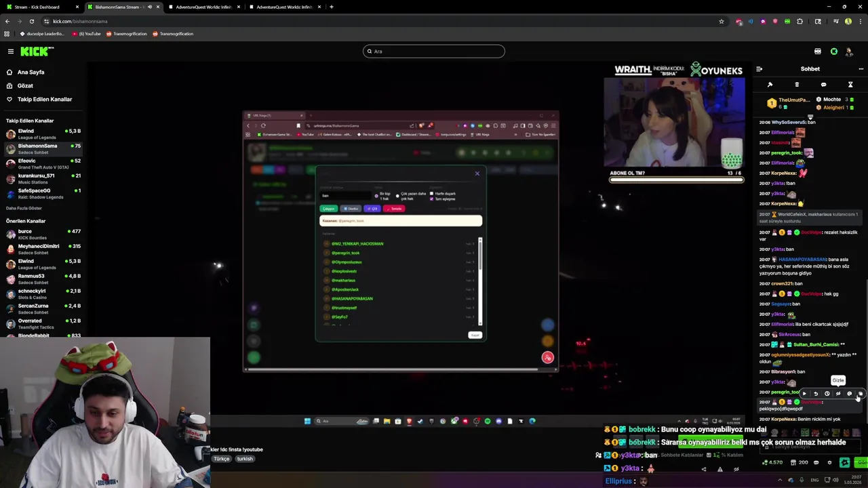Open a new browser tab
Screen dimensions: 868x488
click(331, 7)
